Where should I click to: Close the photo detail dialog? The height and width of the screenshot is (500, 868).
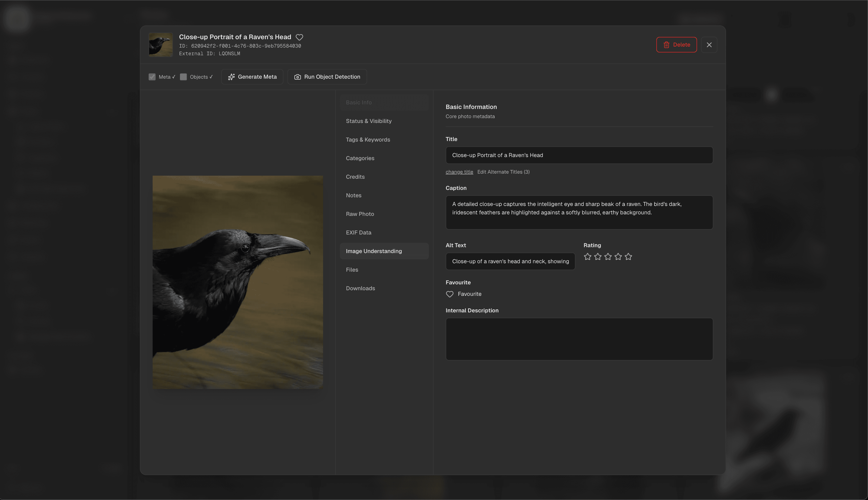pos(709,45)
